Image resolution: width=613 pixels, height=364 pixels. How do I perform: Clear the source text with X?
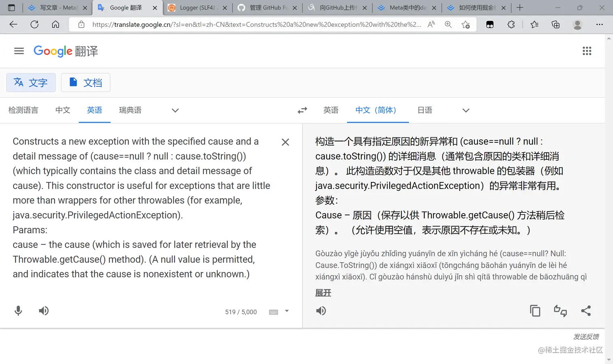point(285,142)
